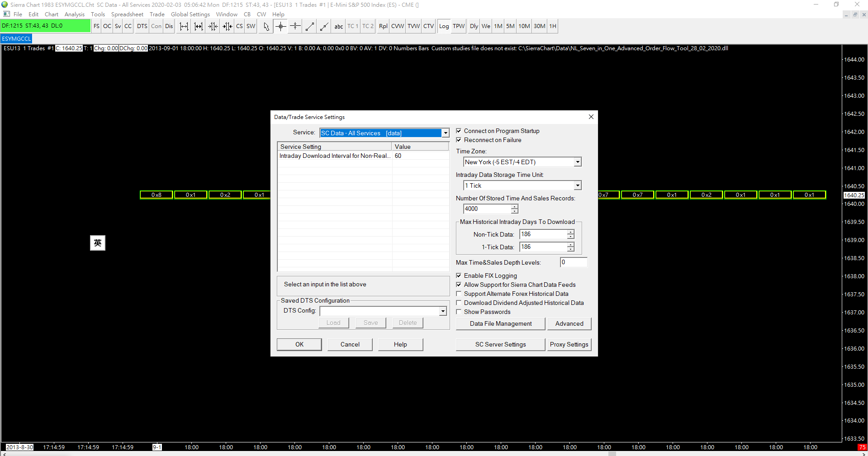Close the Data/Trade Service Settings dialog
The image size is (868, 456).
[591, 117]
